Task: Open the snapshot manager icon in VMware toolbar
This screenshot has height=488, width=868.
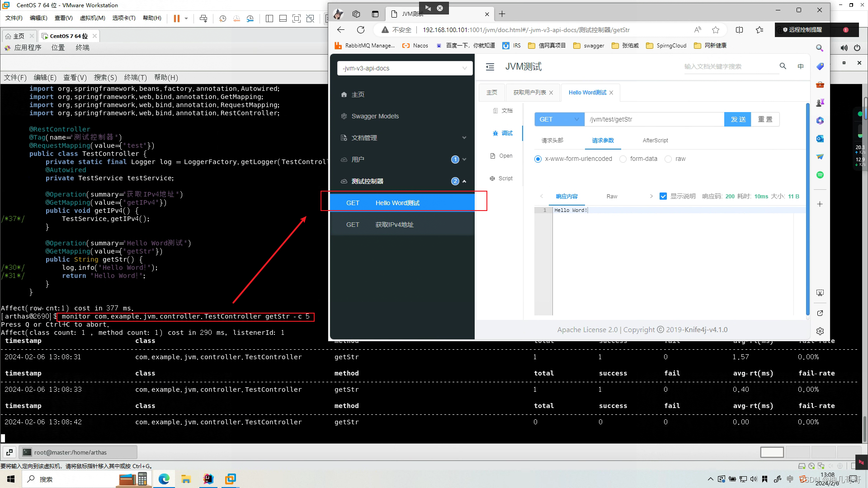Action: [250, 18]
